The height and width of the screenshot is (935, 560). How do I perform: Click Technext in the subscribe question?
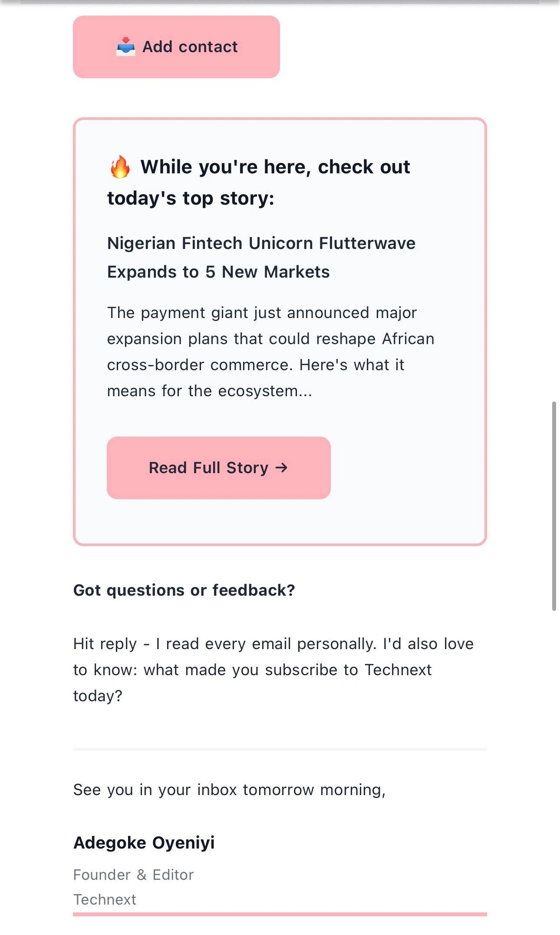click(x=398, y=670)
